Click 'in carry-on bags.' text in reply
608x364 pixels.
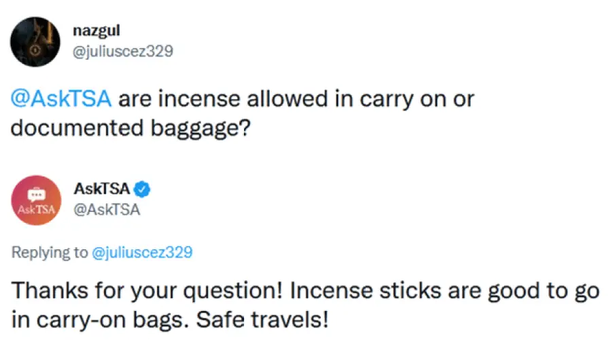tap(101, 321)
